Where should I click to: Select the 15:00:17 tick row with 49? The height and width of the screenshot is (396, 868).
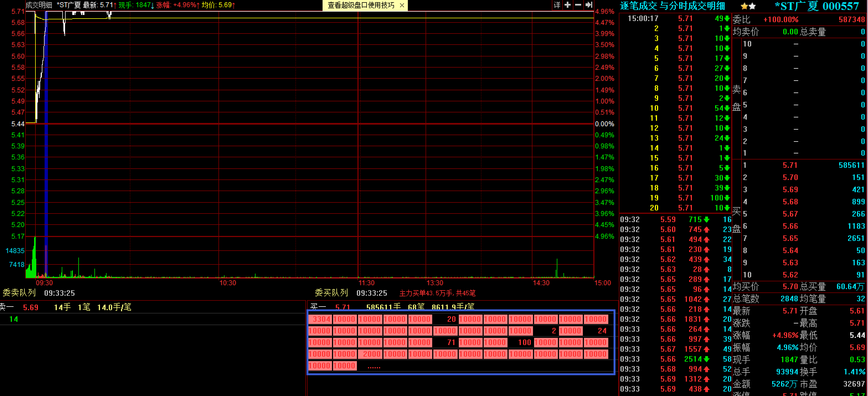[x=675, y=19]
